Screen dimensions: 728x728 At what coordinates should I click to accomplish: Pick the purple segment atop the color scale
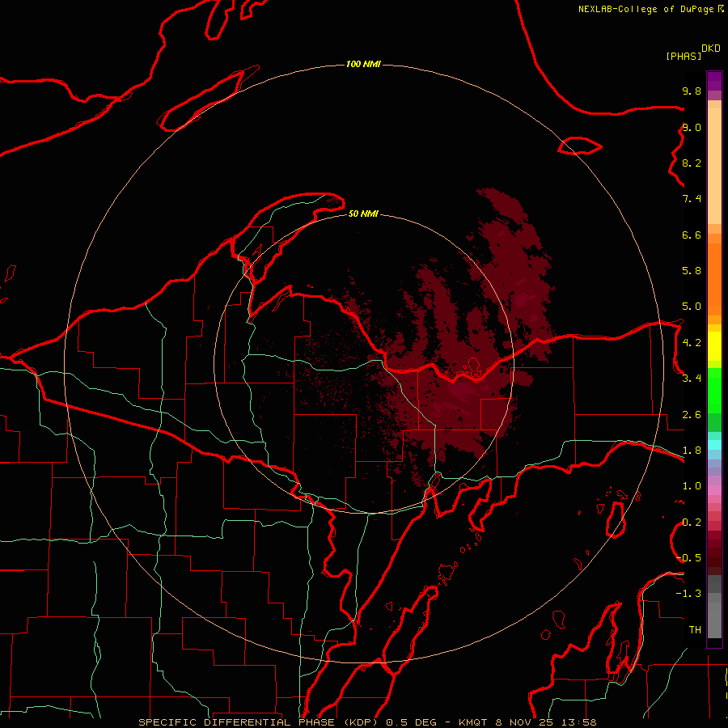pos(714,81)
